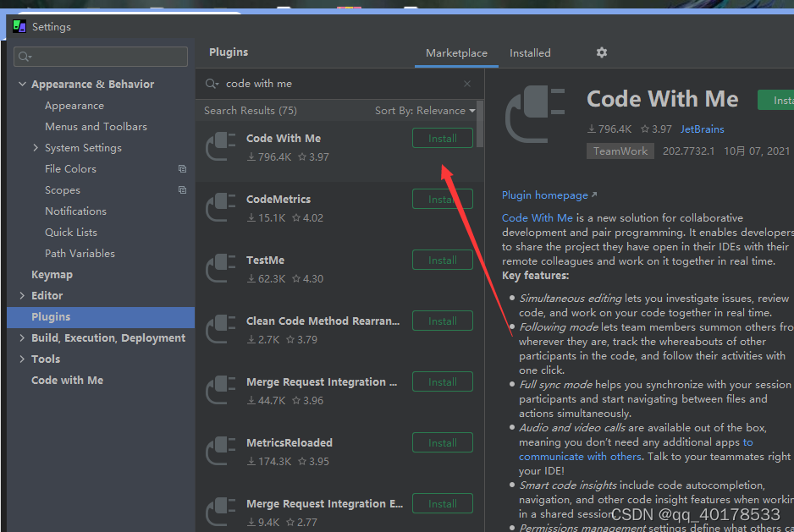The width and height of the screenshot is (794, 532).
Task: Switch to the Installed tab
Action: pyautogui.click(x=530, y=53)
